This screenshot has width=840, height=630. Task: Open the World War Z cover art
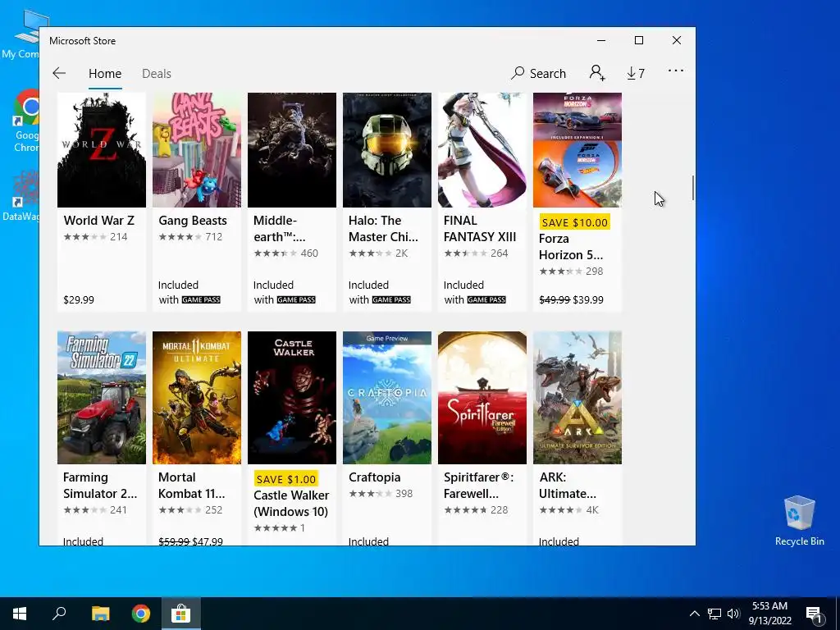coord(102,150)
